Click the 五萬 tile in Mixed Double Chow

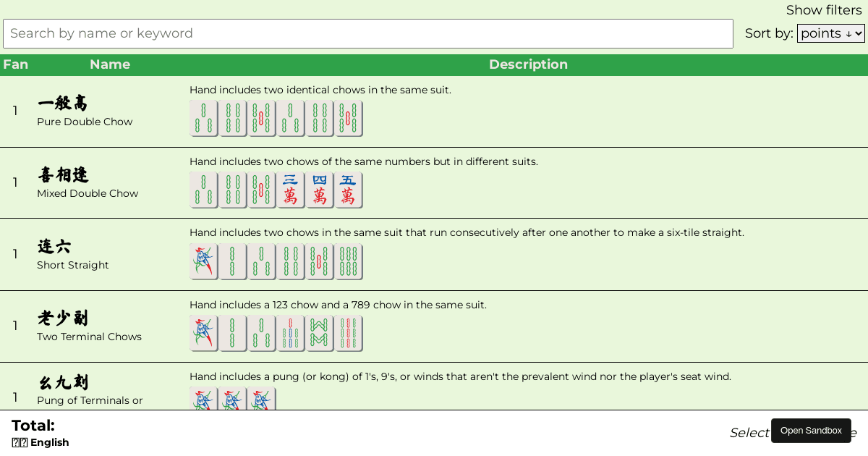[349, 190]
